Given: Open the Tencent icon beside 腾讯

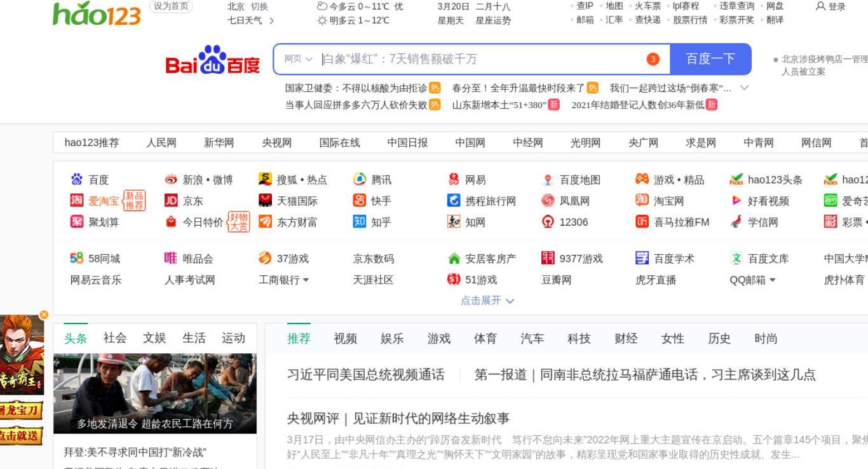Looking at the screenshot, I should [x=360, y=180].
